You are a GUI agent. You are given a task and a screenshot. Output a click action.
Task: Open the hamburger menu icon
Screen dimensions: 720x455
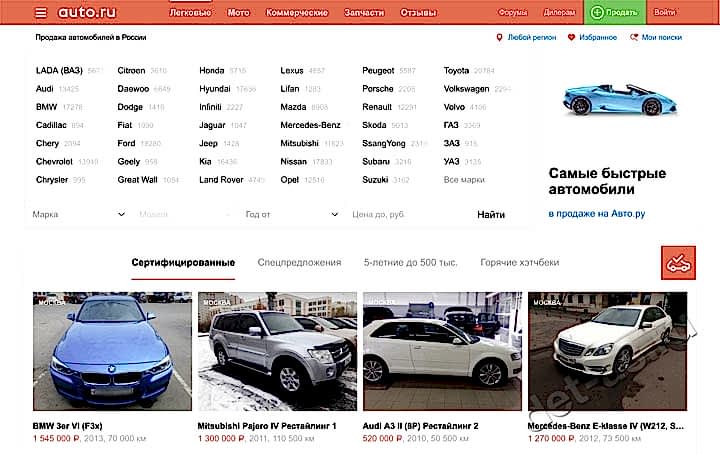(x=41, y=13)
